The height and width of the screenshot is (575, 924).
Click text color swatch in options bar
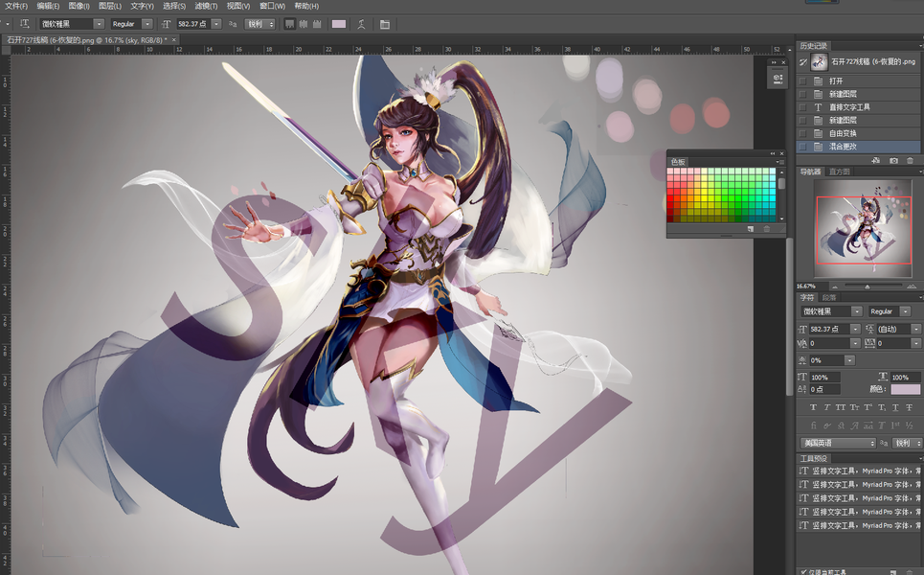[x=339, y=24]
